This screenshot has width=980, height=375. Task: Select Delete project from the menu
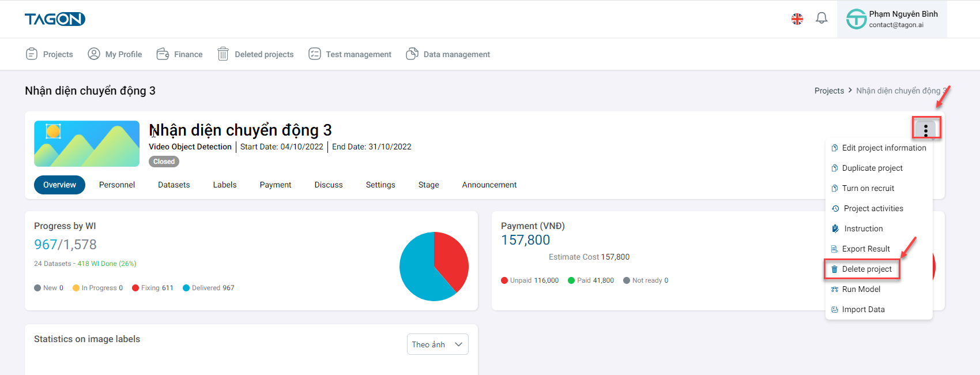866,269
